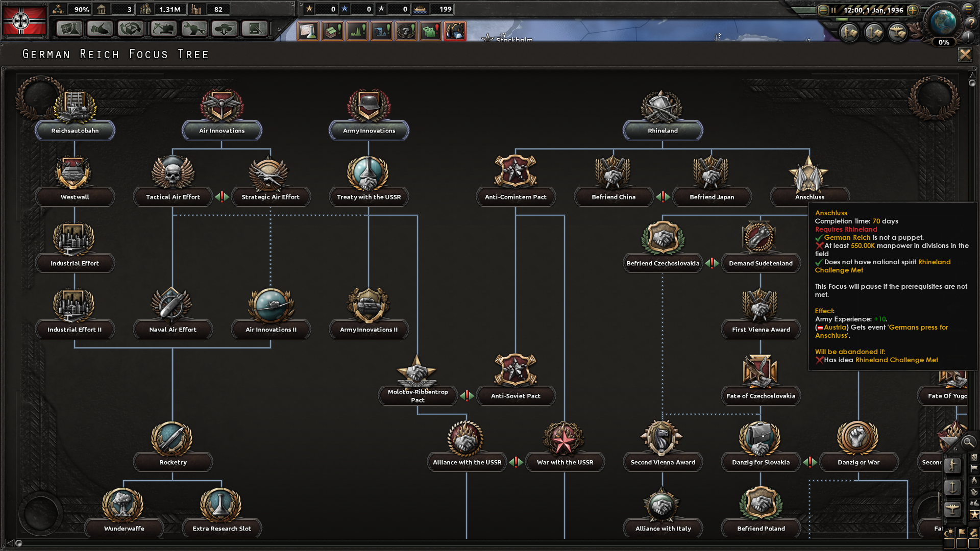Select the Westwall focus
This screenshot has width=980, height=551.
tap(75, 181)
